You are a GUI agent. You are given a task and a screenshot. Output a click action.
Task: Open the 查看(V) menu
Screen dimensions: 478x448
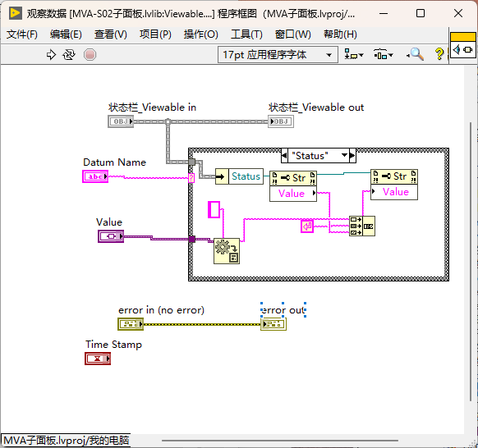[x=111, y=34]
